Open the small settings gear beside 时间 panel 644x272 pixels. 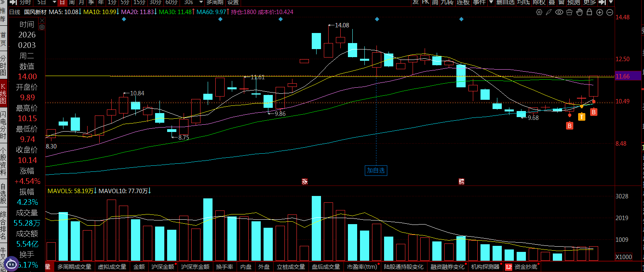pos(42,27)
